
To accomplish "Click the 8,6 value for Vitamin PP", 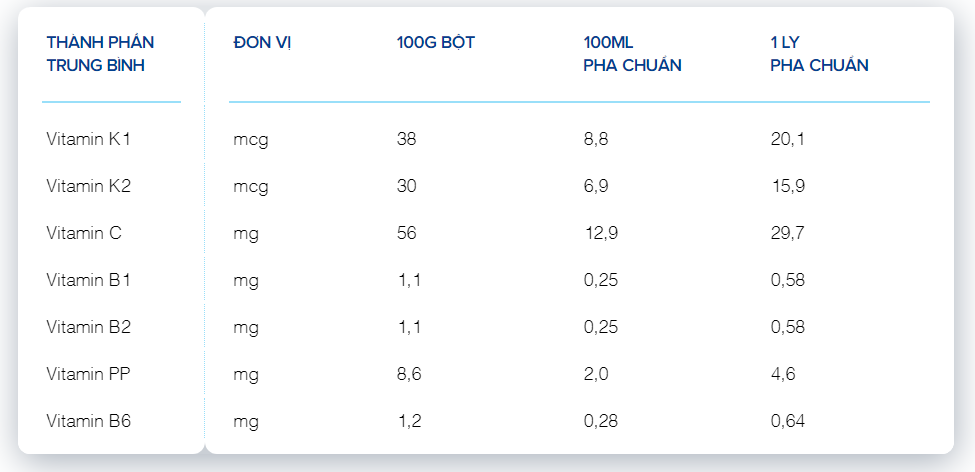I will pyautogui.click(x=409, y=375).
